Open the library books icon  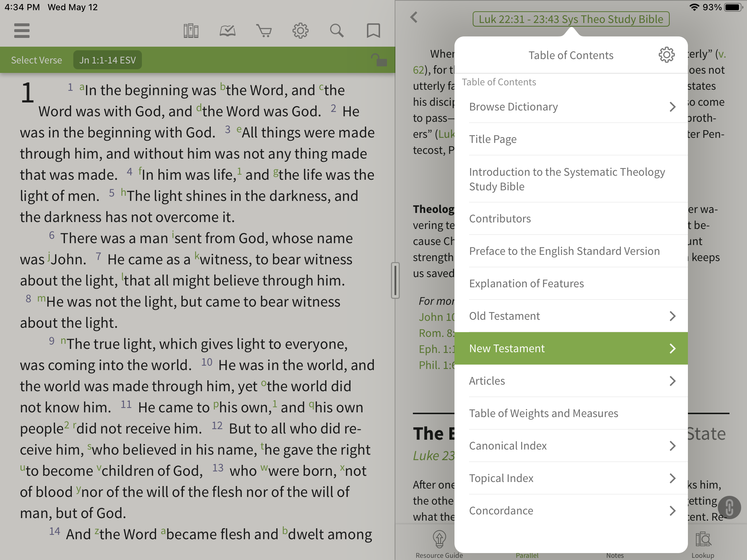[x=191, y=31]
